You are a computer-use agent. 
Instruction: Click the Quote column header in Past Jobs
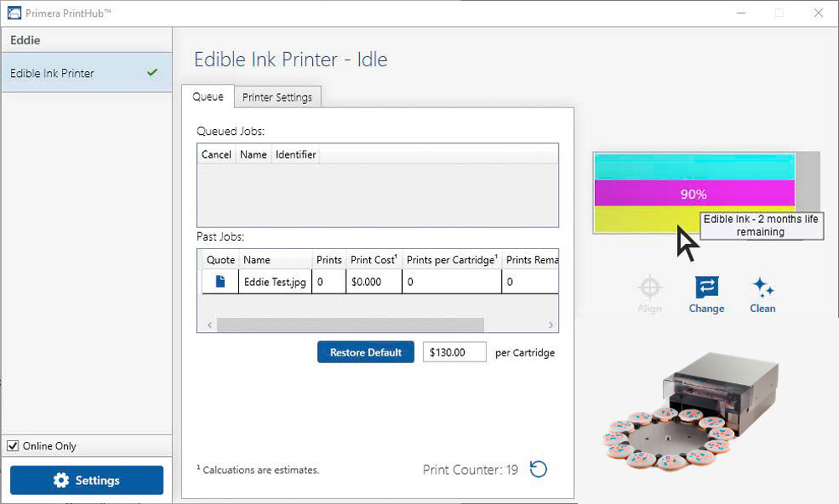221,259
